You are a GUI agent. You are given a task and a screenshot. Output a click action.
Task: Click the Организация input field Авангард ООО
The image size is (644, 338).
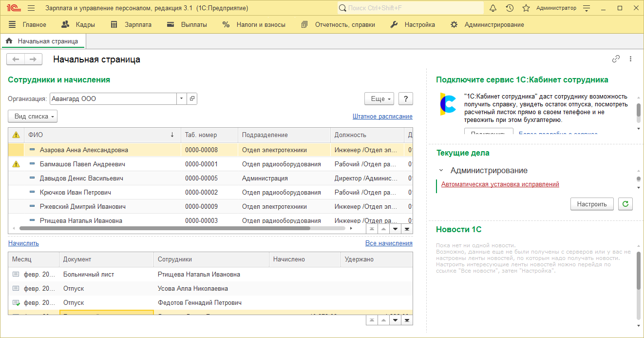(x=113, y=99)
